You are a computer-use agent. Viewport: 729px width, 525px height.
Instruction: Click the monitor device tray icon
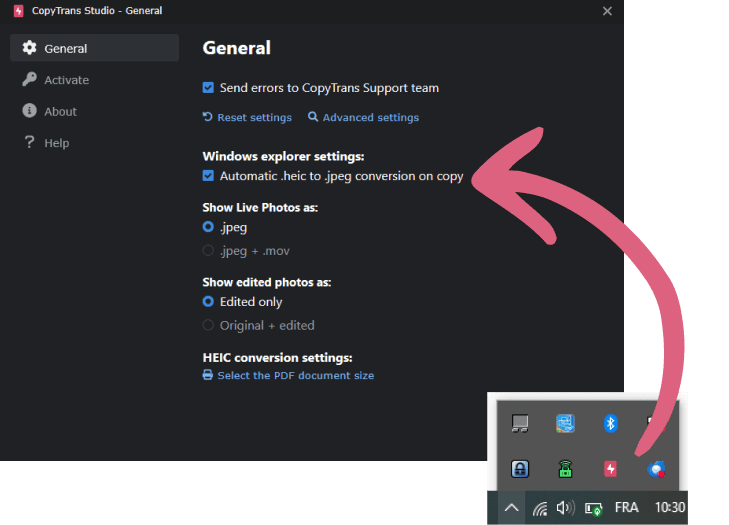point(520,424)
